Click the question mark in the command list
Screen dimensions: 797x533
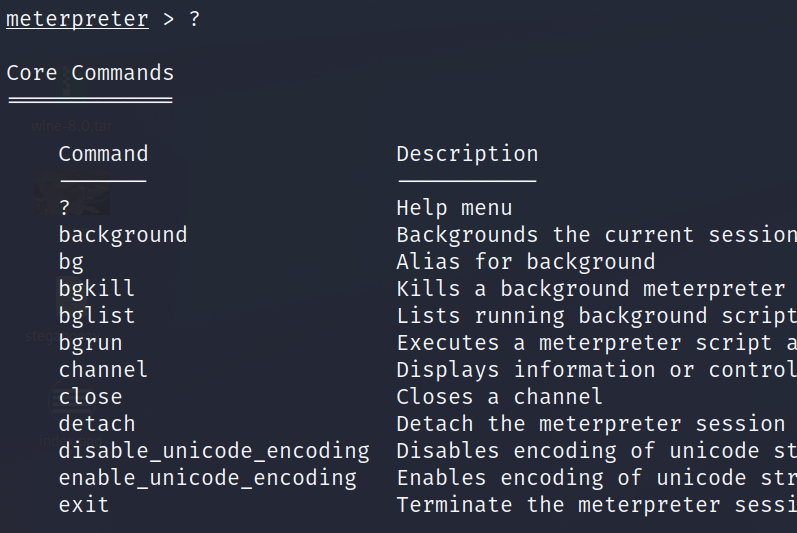64,208
